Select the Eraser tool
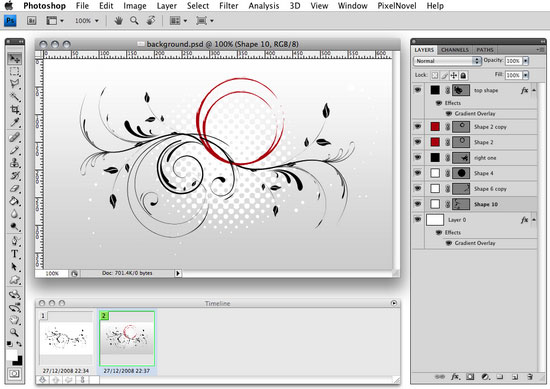Image resolution: width=550 pixels, height=389 pixels. (x=14, y=189)
